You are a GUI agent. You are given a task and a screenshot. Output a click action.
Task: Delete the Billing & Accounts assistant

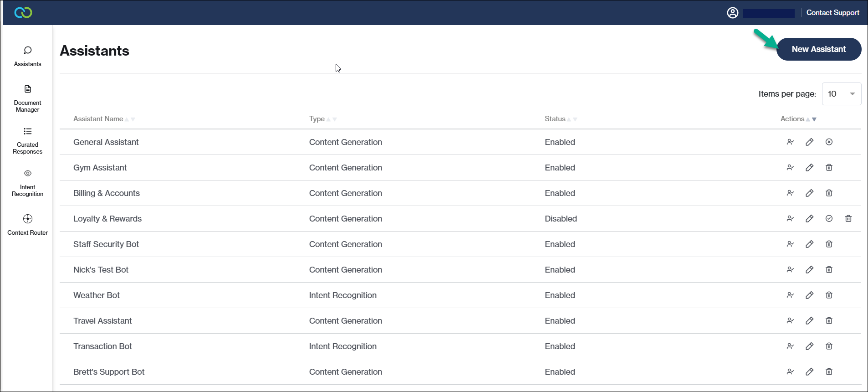[x=829, y=193]
